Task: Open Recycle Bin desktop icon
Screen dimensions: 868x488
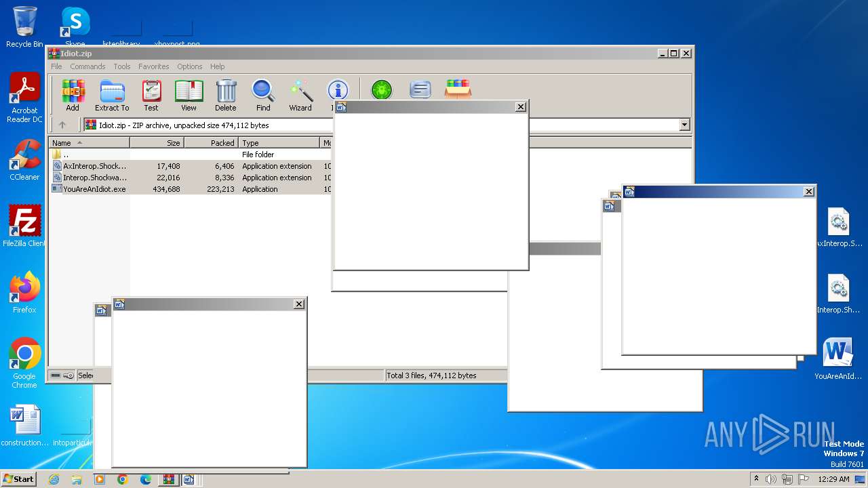Action: coord(24,27)
